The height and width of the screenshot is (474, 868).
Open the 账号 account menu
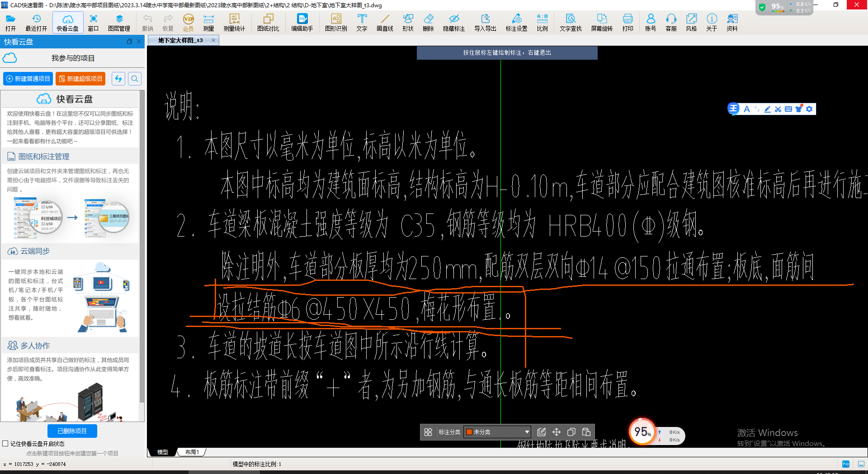pos(651,22)
